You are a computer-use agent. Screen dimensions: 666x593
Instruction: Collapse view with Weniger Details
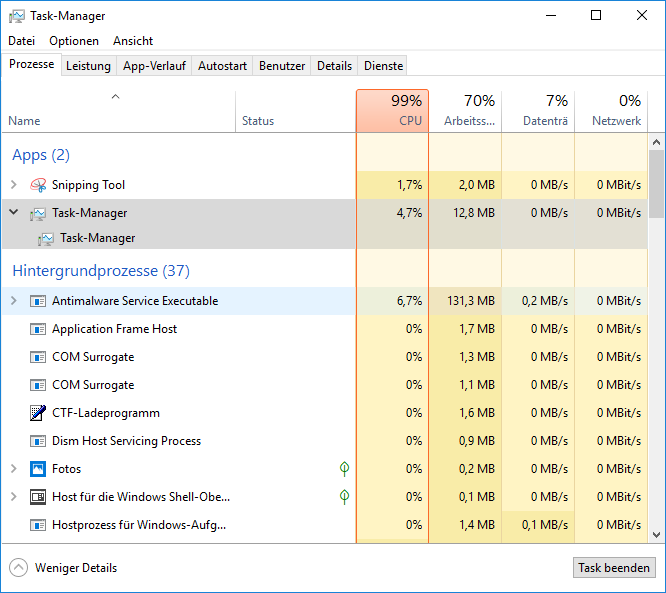tap(19, 568)
